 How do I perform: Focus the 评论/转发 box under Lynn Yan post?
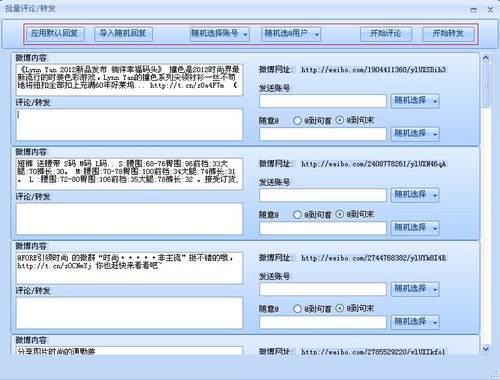[129, 124]
